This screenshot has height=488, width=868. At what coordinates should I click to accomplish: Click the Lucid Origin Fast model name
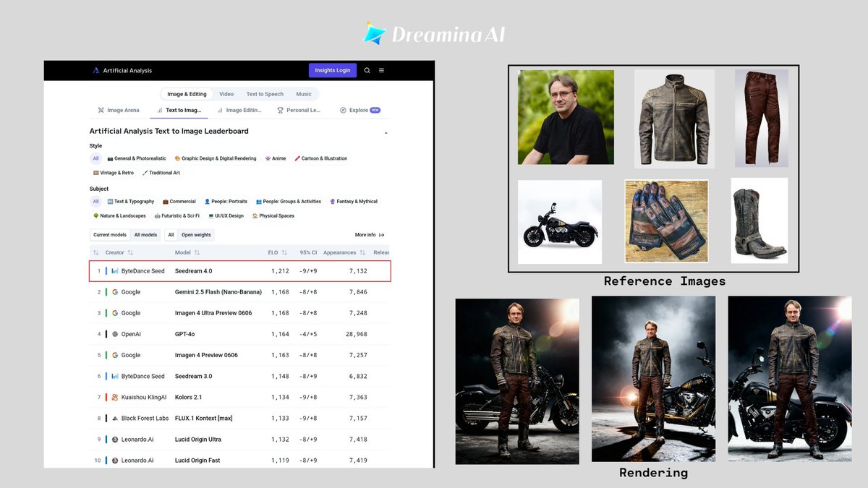197,461
